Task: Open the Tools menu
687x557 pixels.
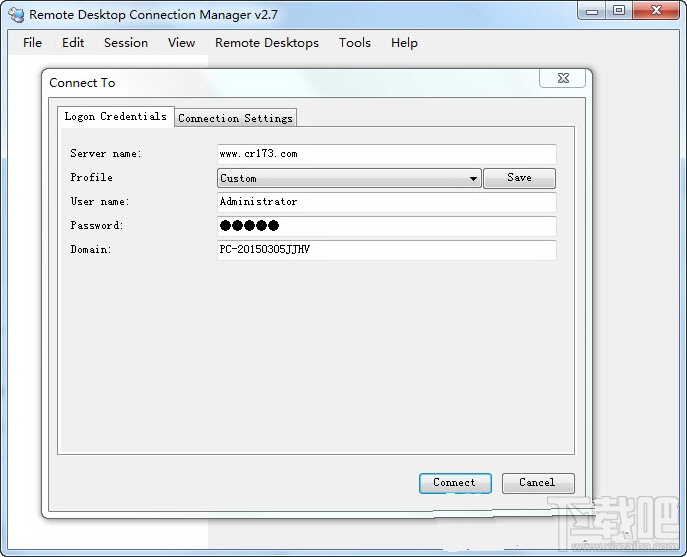Action: click(x=355, y=43)
